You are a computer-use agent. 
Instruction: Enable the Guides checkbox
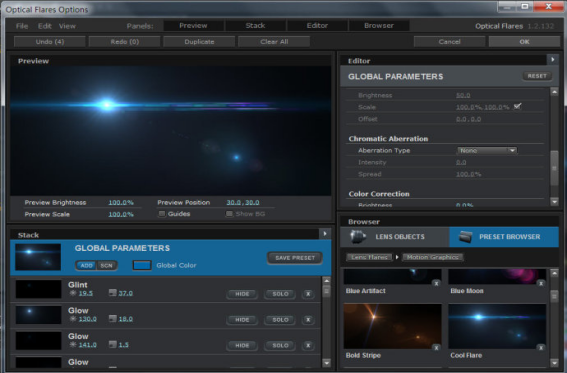pyautogui.click(x=162, y=214)
